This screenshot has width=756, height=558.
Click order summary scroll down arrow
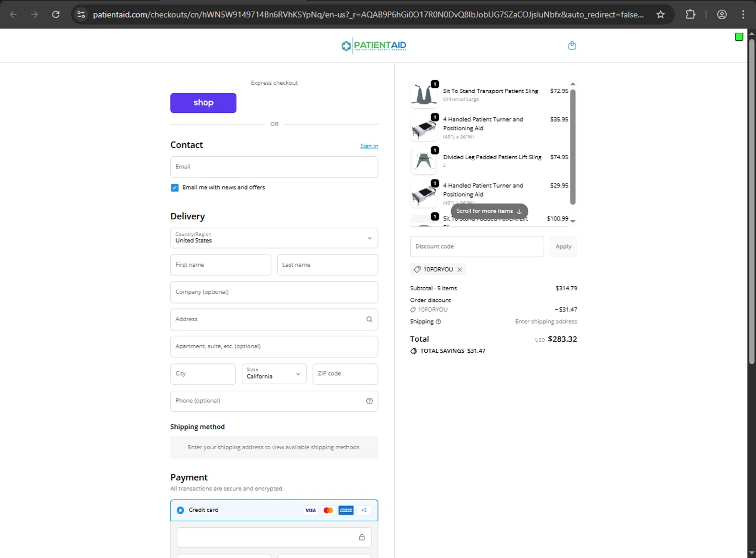[573, 221]
